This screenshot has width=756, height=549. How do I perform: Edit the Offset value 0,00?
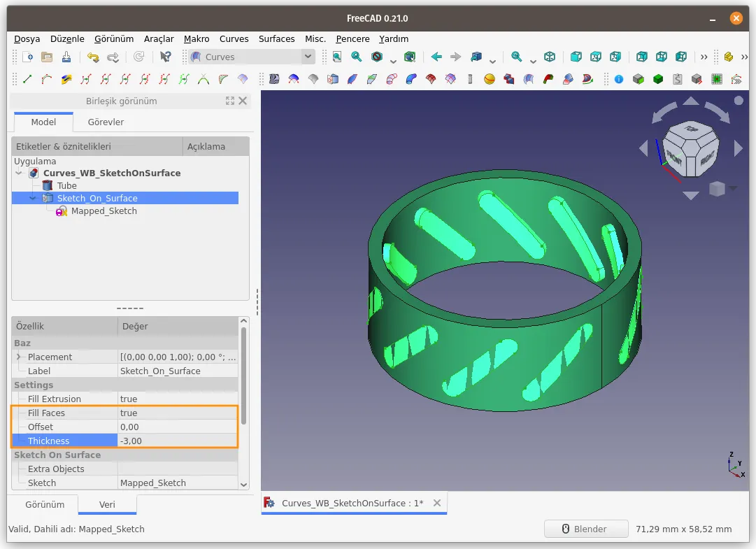(178, 427)
